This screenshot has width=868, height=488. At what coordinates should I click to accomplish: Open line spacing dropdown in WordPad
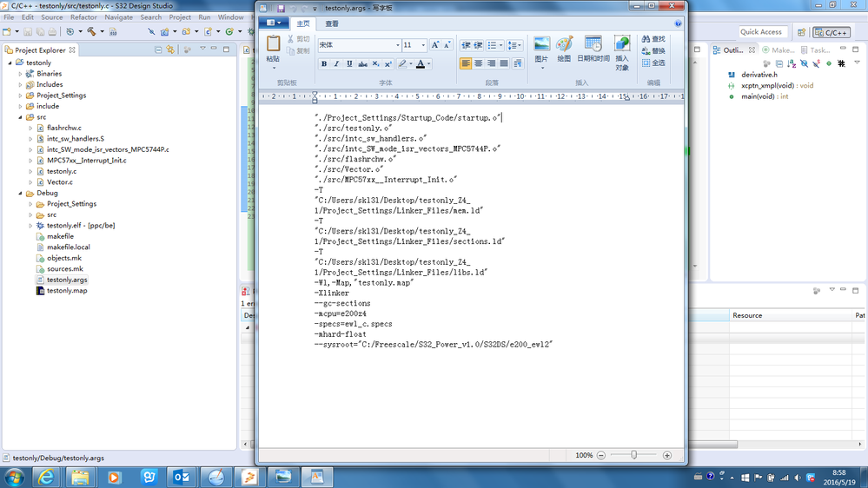pyautogui.click(x=514, y=45)
